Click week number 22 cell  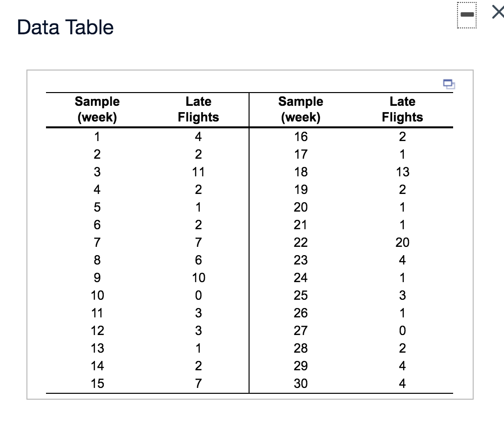(301, 242)
